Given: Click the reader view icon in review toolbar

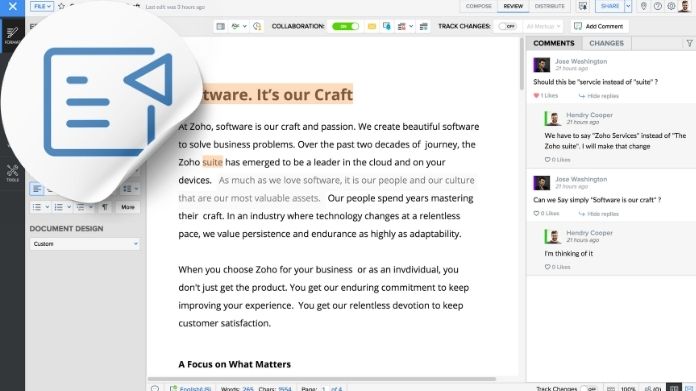Looking at the screenshot, I should coord(221,27).
